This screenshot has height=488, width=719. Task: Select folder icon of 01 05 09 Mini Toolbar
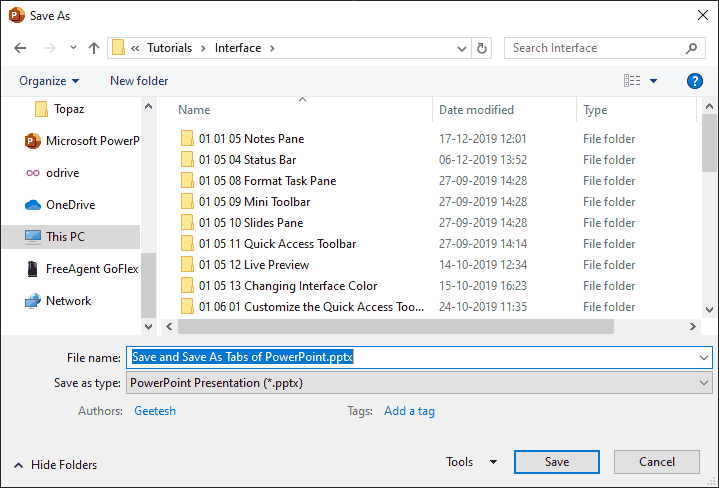pyautogui.click(x=187, y=202)
